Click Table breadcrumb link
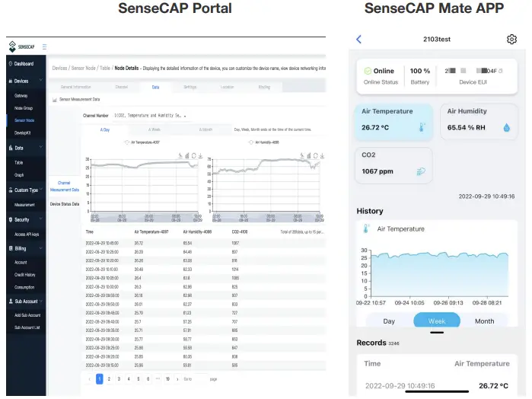 (105, 68)
